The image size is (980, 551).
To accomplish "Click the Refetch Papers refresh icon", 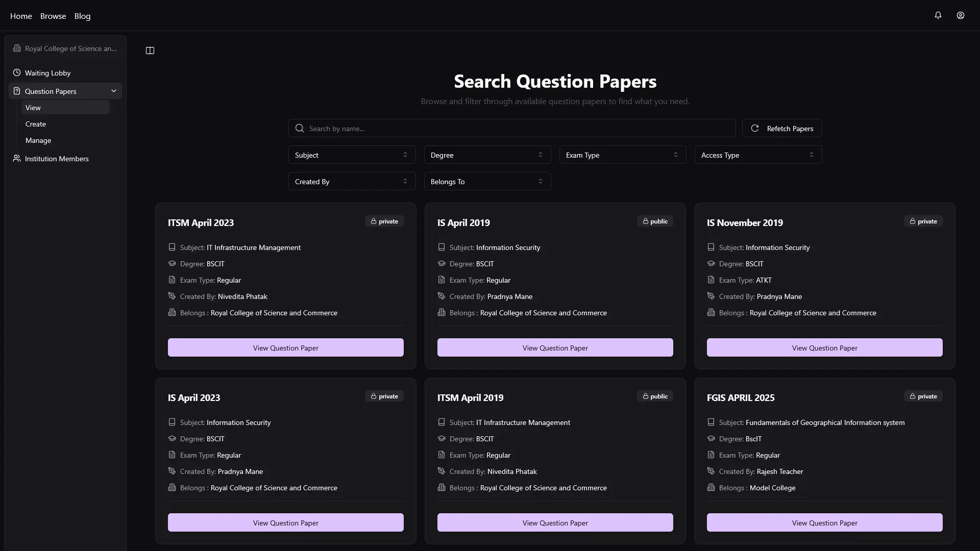I will 755,129.
